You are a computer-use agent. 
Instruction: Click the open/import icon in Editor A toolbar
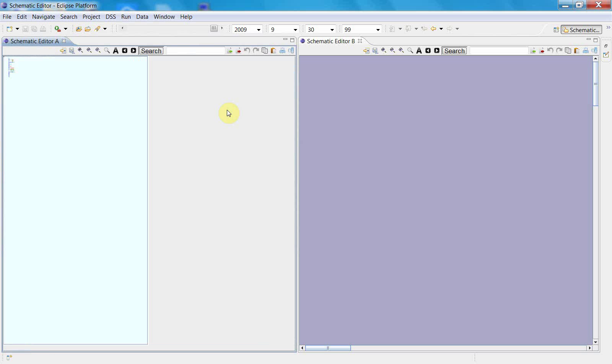(x=63, y=51)
